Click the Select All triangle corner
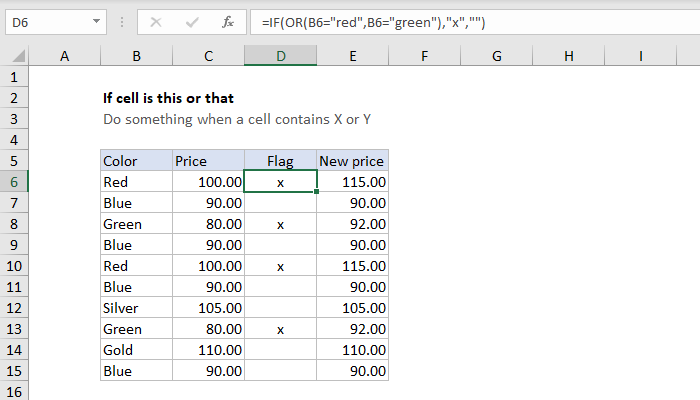This screenshot has width=700, height=400. coord(19,56)
